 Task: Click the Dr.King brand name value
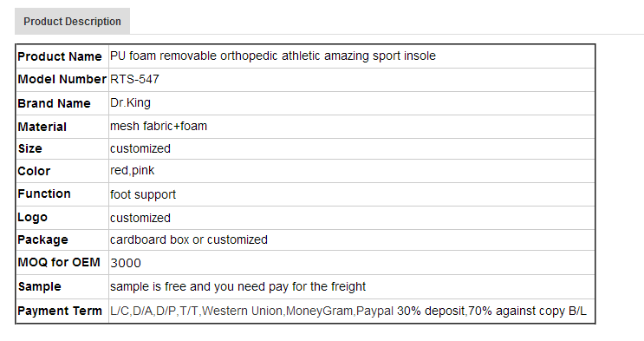[x=130, y=102]
